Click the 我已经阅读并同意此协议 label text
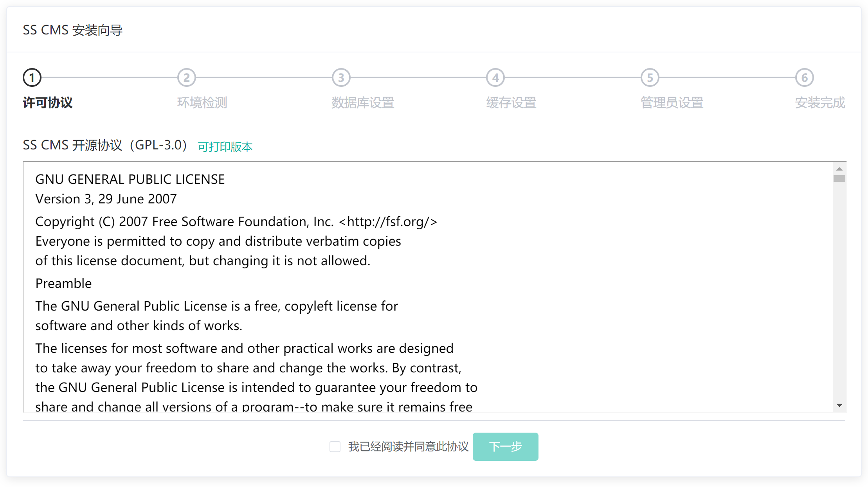868x487 pixels. [x=408, y=447]
